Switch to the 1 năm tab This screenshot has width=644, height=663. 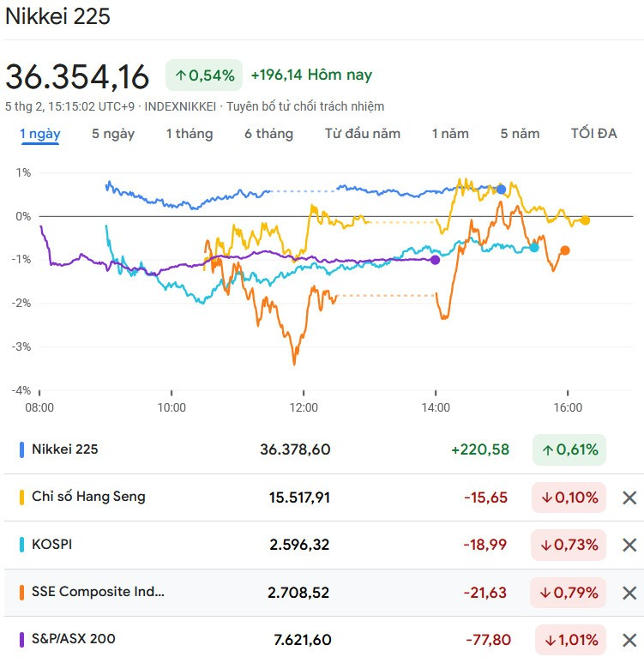tap(450, 134)
